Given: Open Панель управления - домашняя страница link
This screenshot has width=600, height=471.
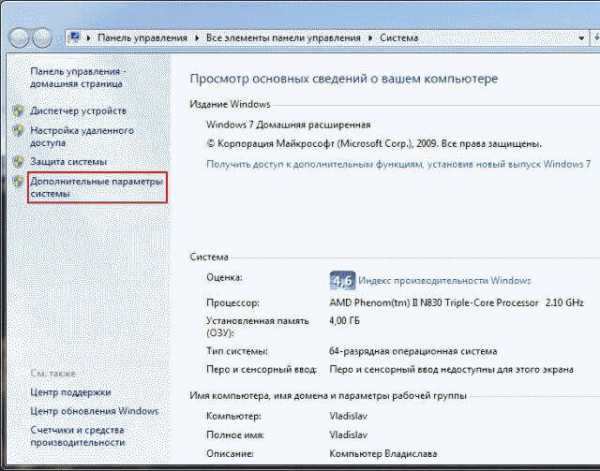Looking at the screenshot, I should [77, 79].
